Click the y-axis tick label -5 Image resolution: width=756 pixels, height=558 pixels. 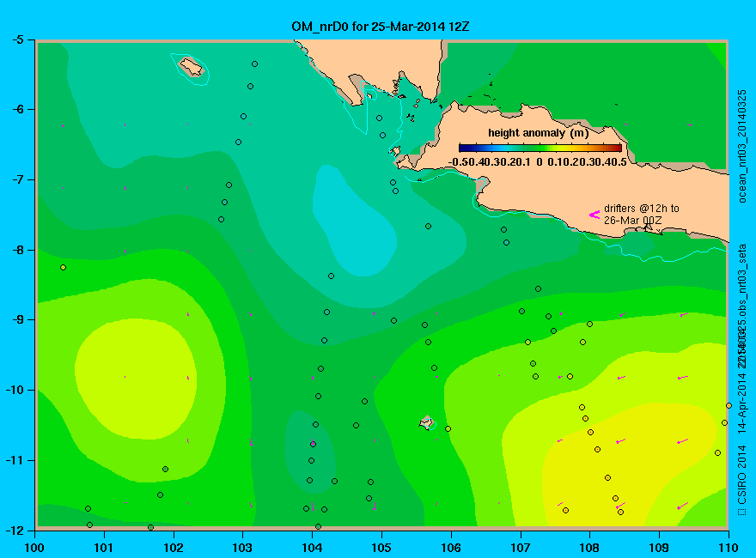click(x=17, y=40)
